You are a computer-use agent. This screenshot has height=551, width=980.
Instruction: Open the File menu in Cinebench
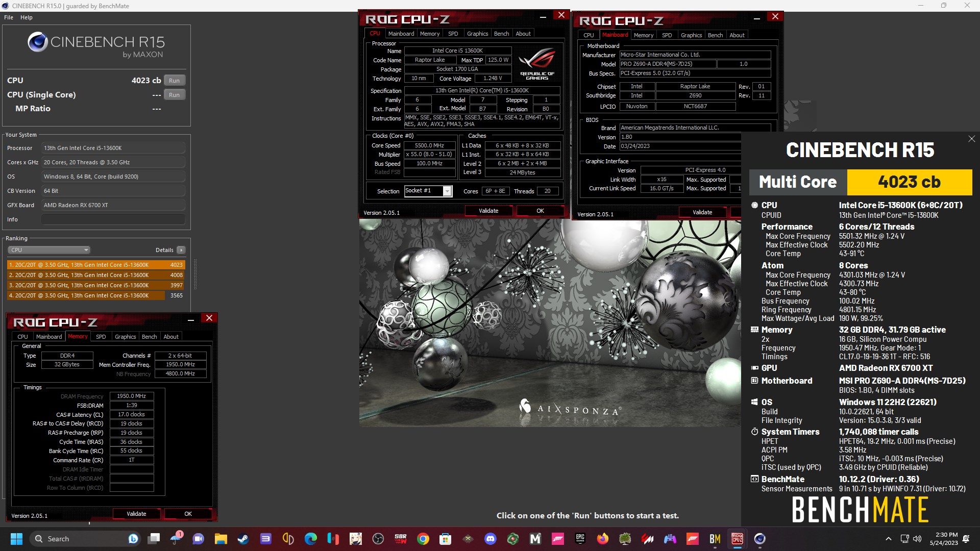click(9, 17)
